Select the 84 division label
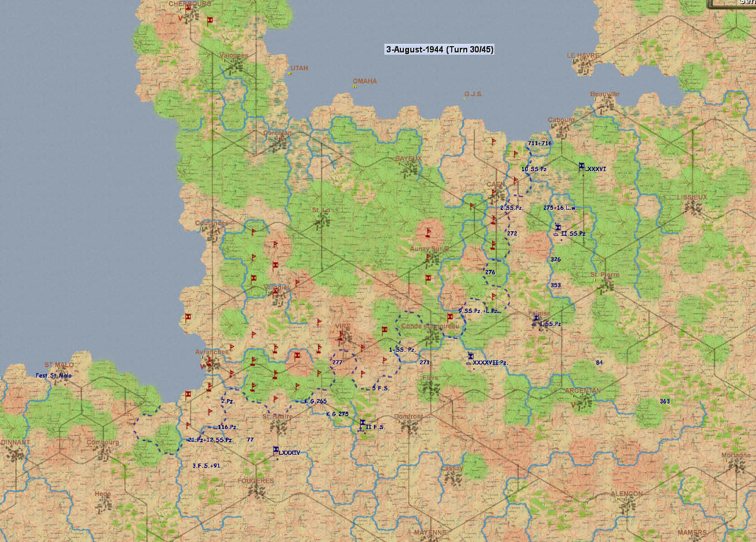Image resolution: width=756 pixels, height=542 pixels. click(x=600, y=363)
